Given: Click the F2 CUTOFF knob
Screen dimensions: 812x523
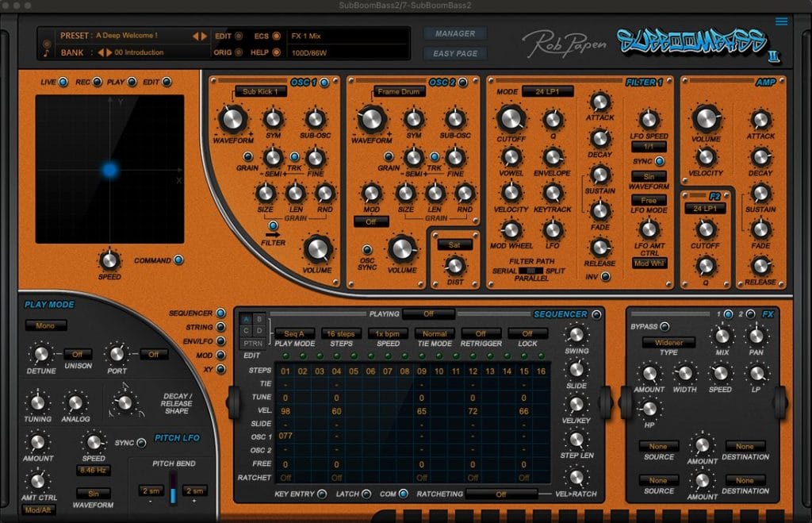Looking at the screenshot, I should click(705, 229).
